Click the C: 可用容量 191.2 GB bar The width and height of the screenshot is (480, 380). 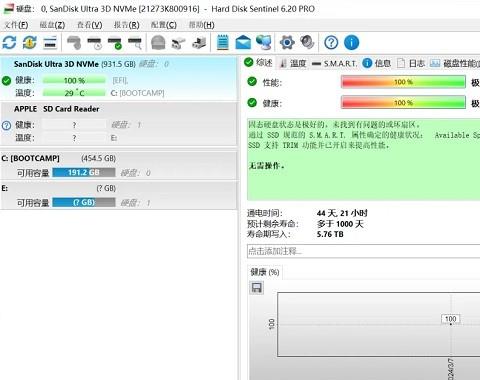point(84,172)
